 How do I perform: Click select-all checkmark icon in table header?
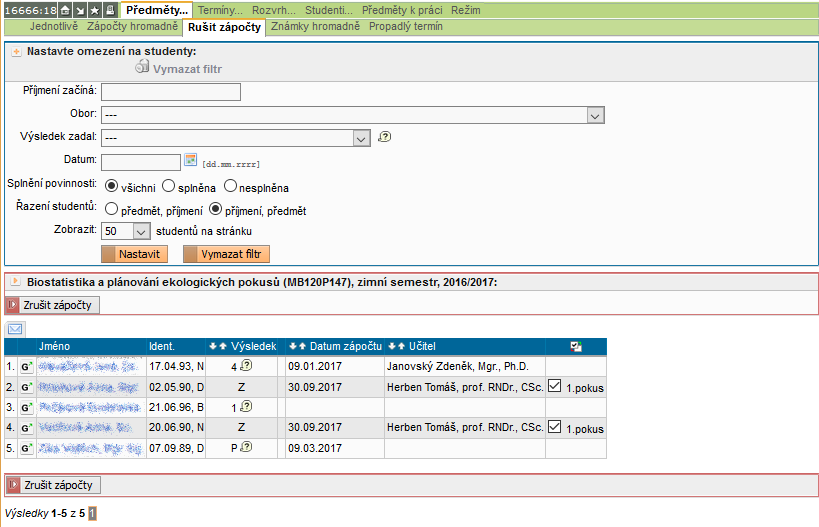point(575,346)
